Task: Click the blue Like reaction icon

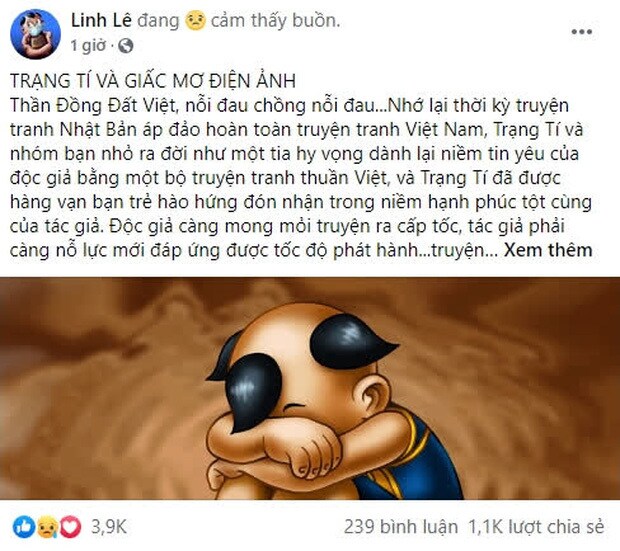Action: tap(23, 527)
